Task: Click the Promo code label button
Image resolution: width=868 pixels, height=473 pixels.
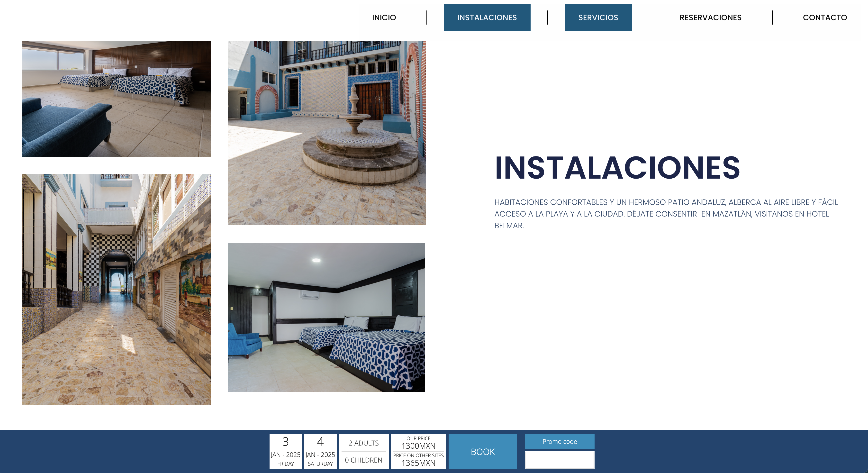Action: (559, 441)
